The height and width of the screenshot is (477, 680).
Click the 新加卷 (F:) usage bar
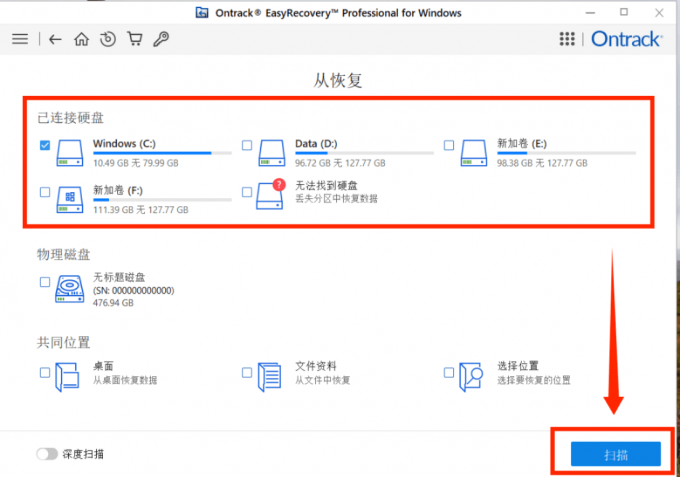162,200
